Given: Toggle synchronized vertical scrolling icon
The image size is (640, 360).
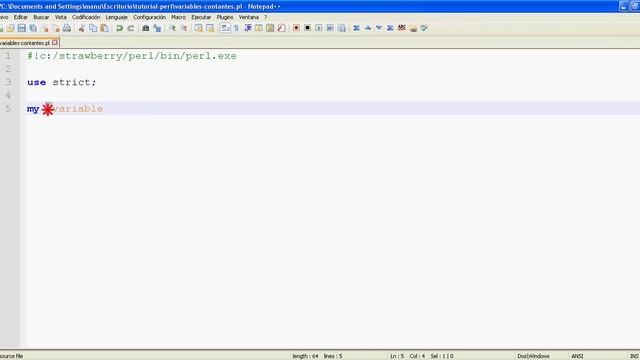Looking at the screenshot, I should (198, 28).
